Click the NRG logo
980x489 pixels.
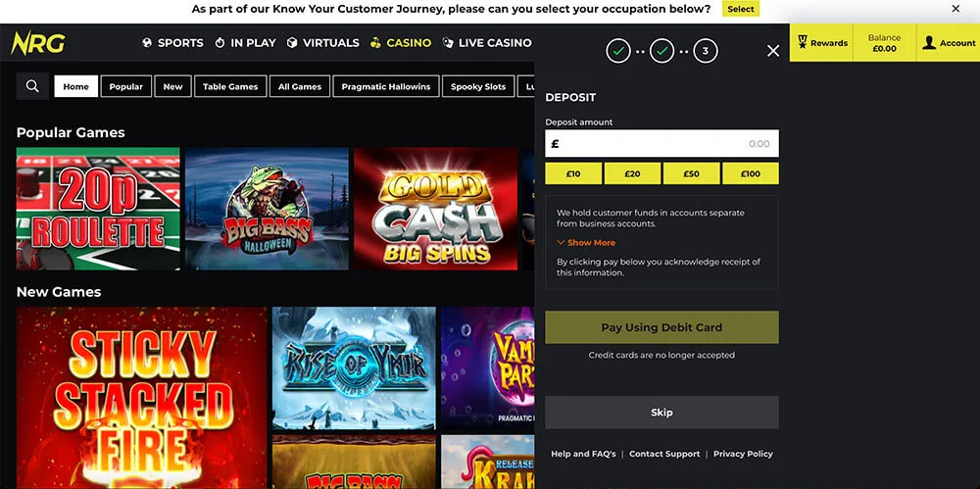point(37,43)
